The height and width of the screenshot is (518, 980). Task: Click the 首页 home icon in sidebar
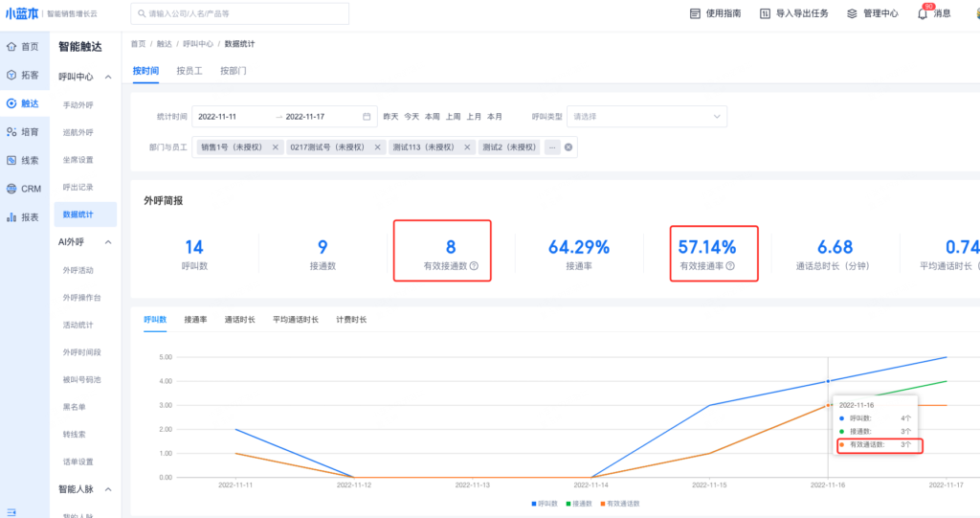(x=11, y=46)
